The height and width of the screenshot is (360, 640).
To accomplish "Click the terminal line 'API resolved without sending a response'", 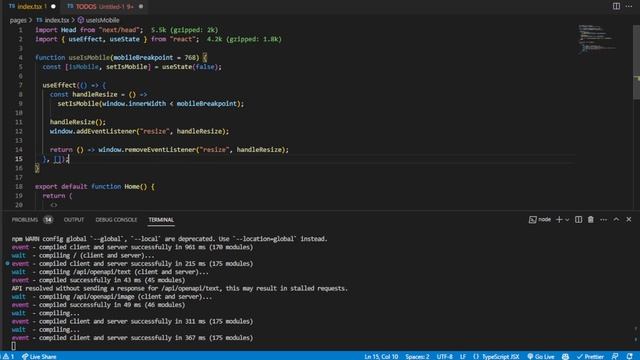I will [x=180, y=288].
